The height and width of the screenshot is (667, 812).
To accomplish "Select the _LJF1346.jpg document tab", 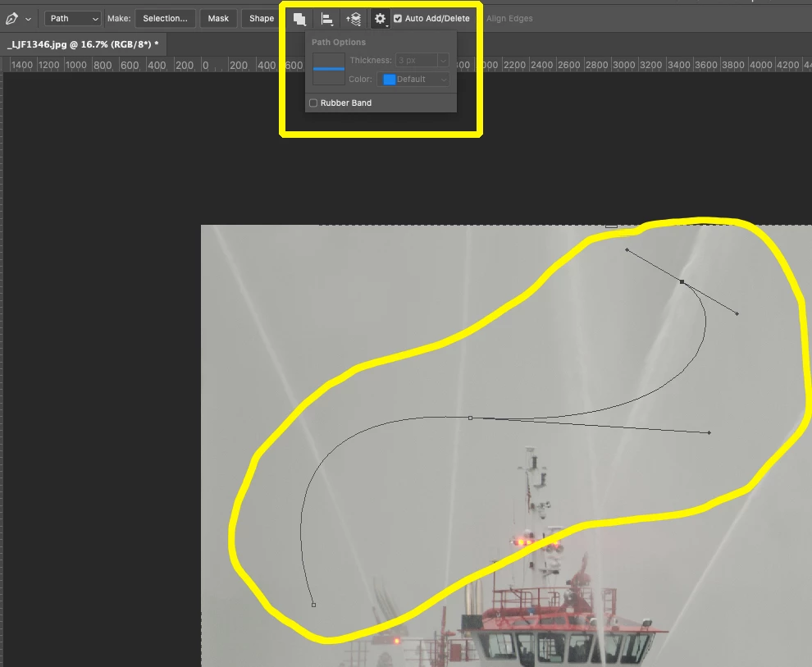I will pos(83,44).
